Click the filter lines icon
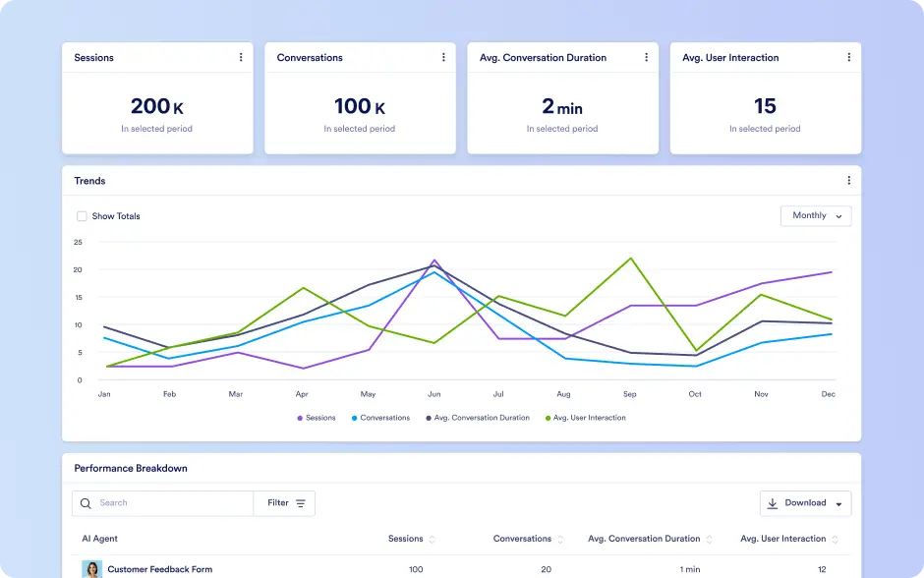Image resolution: width=924 pixels, height=578 pixels. click(301, 503)
